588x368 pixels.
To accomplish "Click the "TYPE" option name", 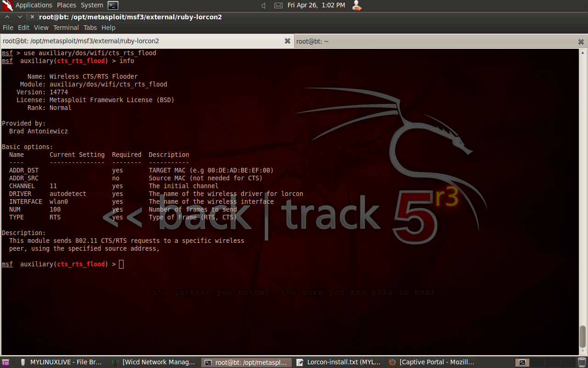I will (x=17, y=217).
